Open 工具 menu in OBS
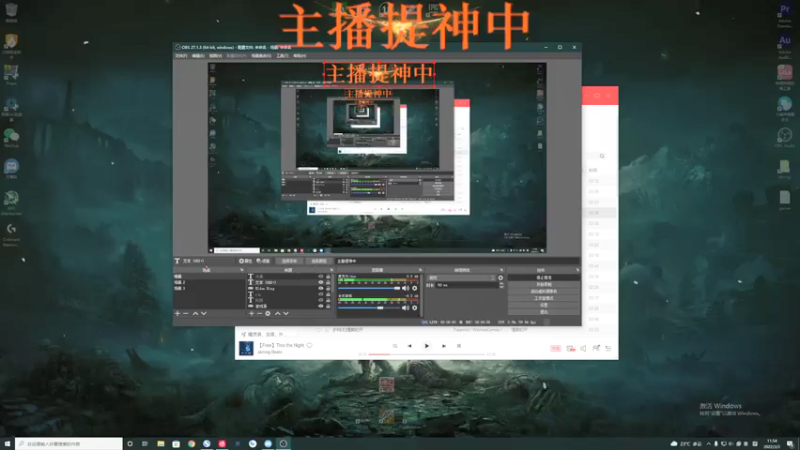800x450 pixels. tap(282, 56)
